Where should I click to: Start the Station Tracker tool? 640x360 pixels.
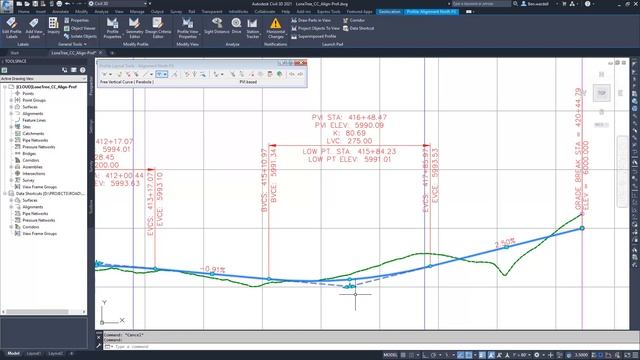click(x=253, y=28)
